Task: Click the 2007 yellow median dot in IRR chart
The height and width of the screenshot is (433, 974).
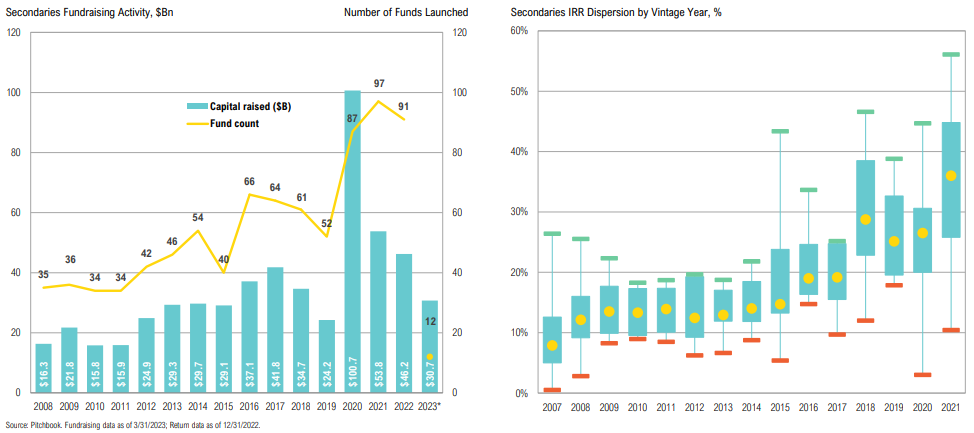Action: tap(552, 345)
